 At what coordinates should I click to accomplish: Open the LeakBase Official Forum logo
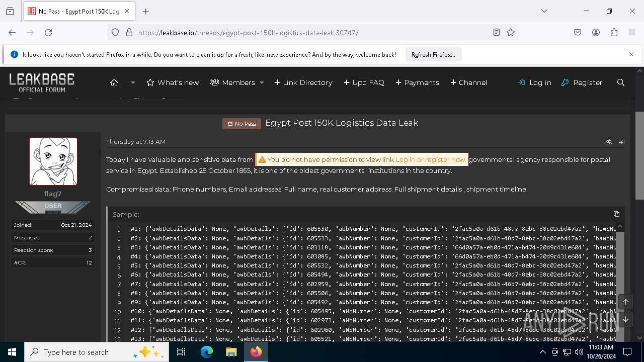click(x=42, y=82)
